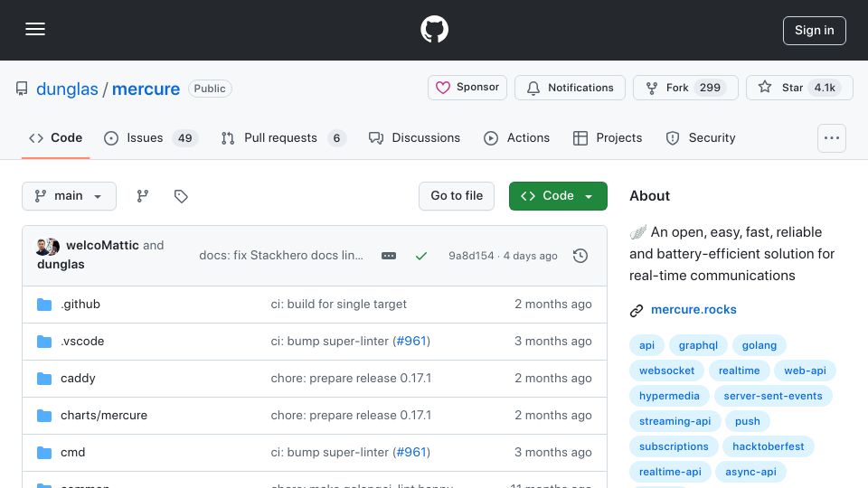Select the push topic tag

(748, 422)
